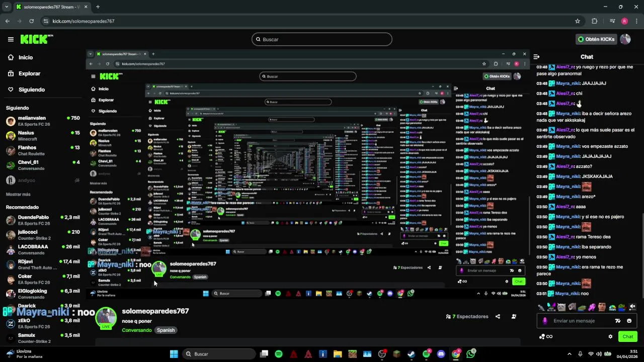Click Alesi7_n username at 'azzato?' message

click(565, 166)
